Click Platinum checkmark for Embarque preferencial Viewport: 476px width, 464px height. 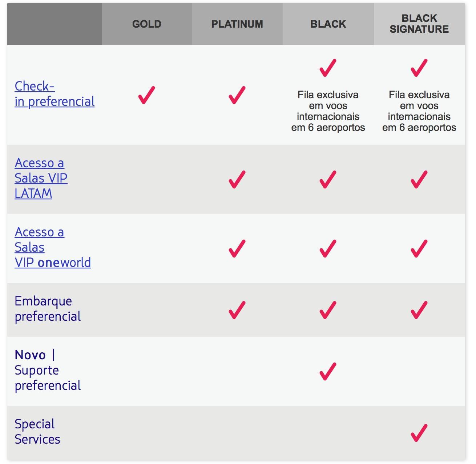237,310
